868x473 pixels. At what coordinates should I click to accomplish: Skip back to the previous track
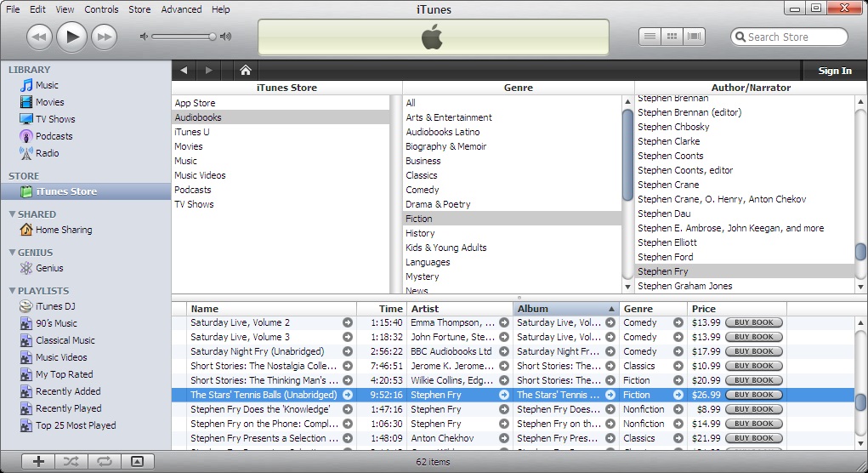[39, 37]
